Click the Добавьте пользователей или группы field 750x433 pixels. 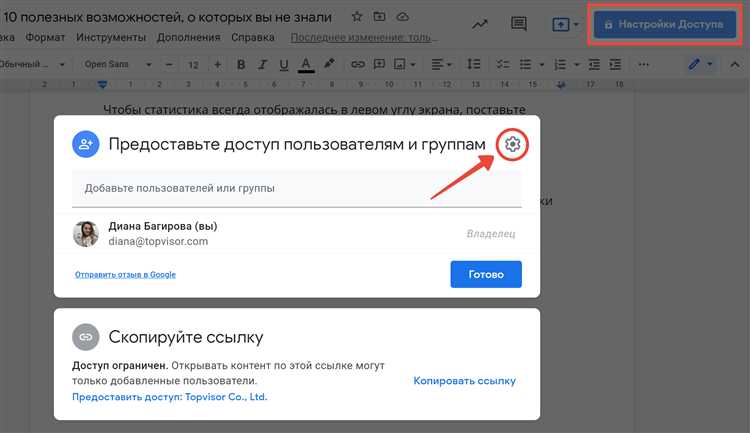click(x=297, y=189)
